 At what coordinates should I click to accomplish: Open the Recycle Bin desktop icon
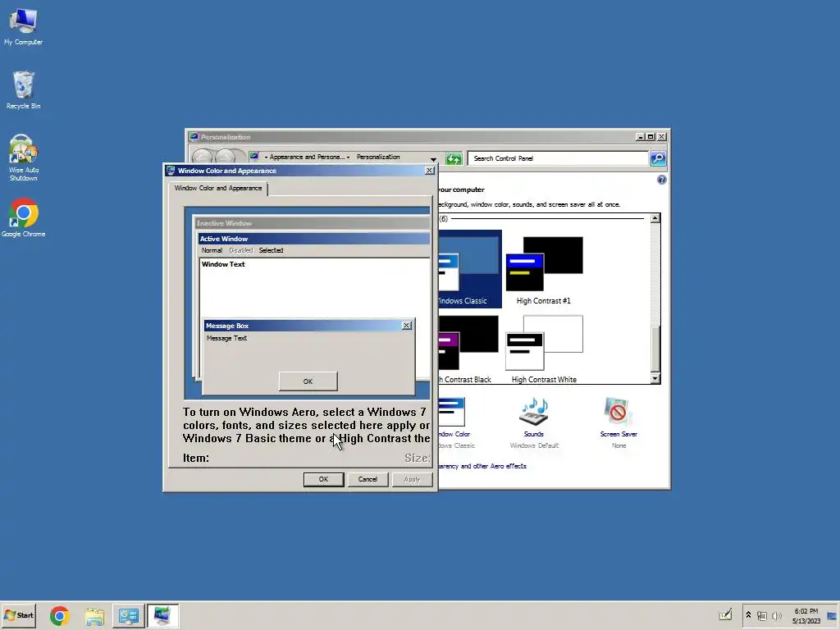(23, 90)
